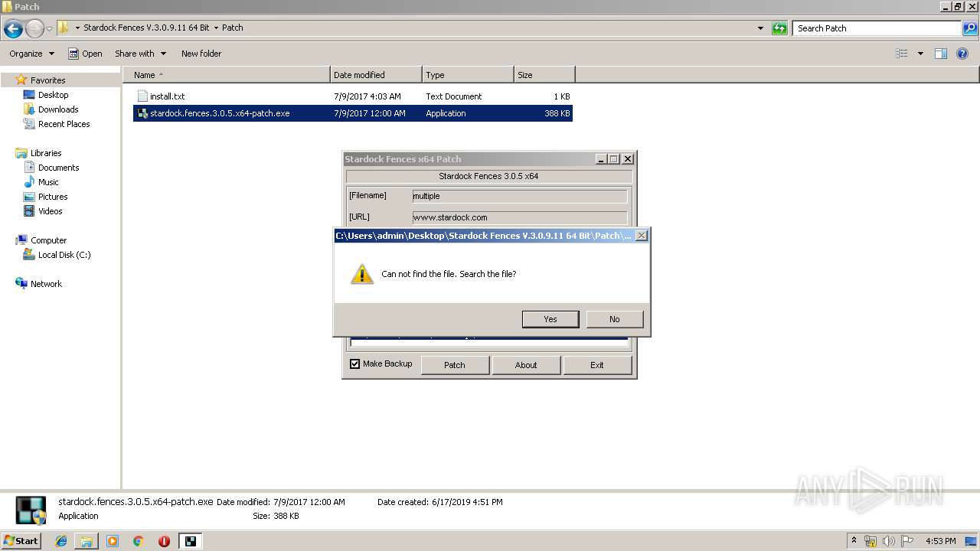Click Exit in Stardock Fences patcher
The height and width of the screenshot is (551, 980).
(597, 365)
